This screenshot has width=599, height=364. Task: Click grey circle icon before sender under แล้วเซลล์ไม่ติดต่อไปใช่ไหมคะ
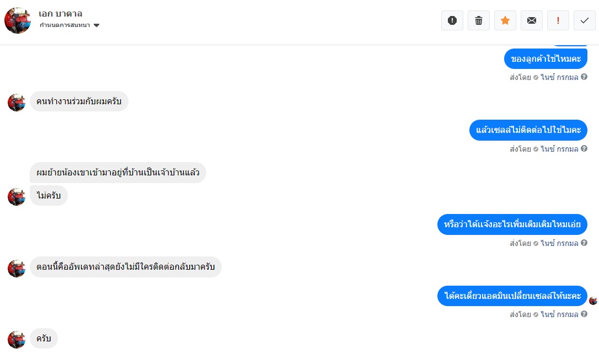pos(536,149)
